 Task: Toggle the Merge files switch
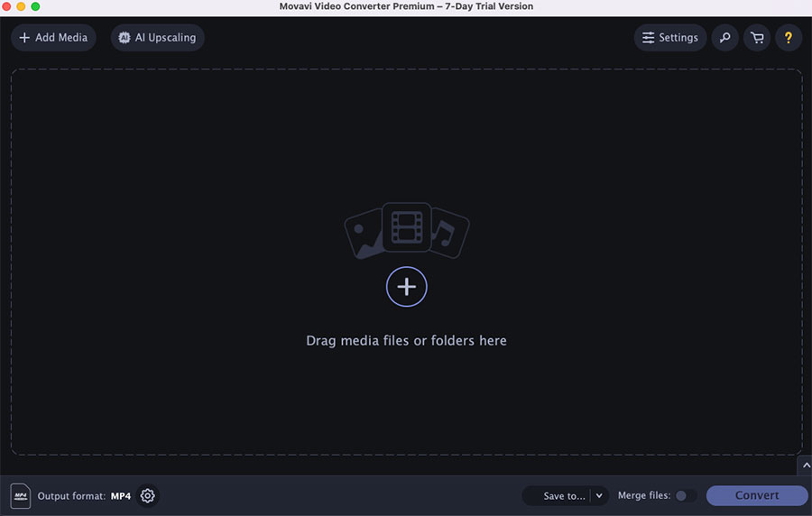coord(686,496)
